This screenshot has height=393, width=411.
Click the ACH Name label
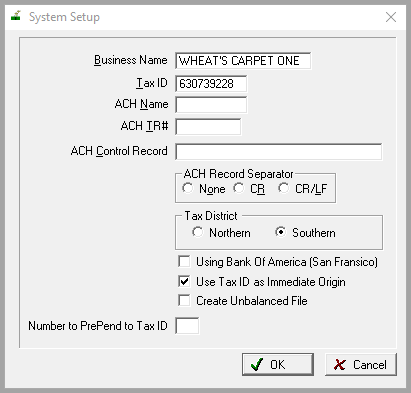(x=141, y=104)
